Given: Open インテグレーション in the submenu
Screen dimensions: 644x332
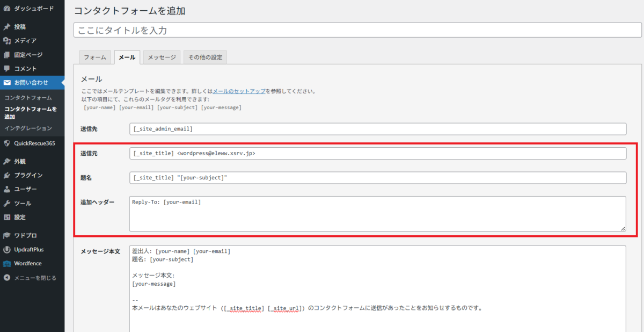Looking at the screenshot, I should [x=28, y=128].
